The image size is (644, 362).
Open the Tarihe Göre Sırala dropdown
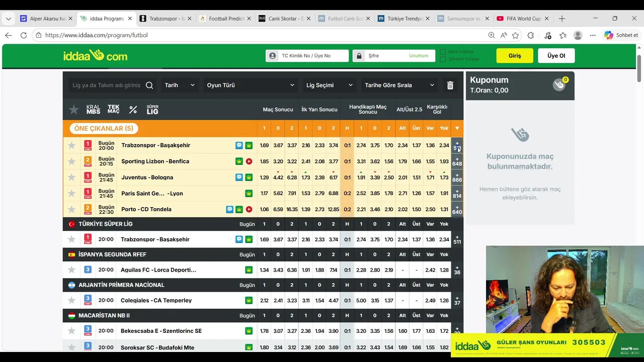tap(399, 85)
